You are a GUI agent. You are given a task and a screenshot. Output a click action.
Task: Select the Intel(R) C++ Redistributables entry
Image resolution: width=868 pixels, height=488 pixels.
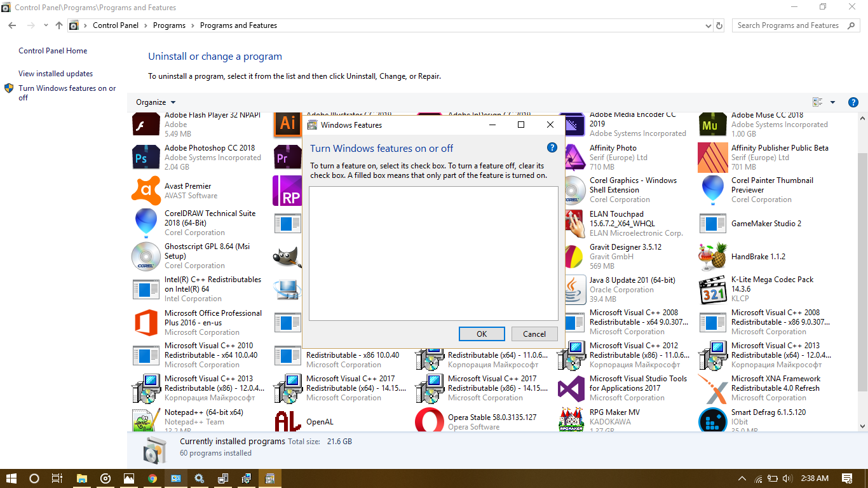(198, 289)
